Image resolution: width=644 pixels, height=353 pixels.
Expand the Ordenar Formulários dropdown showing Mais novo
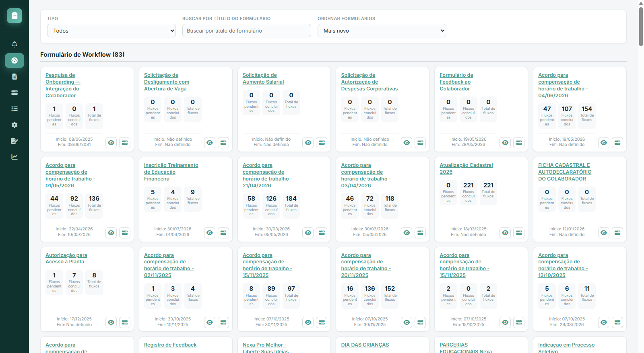382,31
